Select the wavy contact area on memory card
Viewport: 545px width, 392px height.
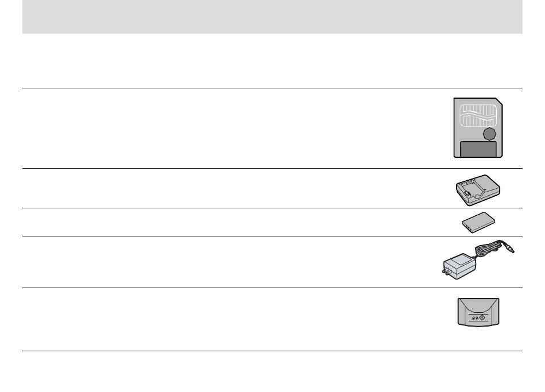(478, 115)
